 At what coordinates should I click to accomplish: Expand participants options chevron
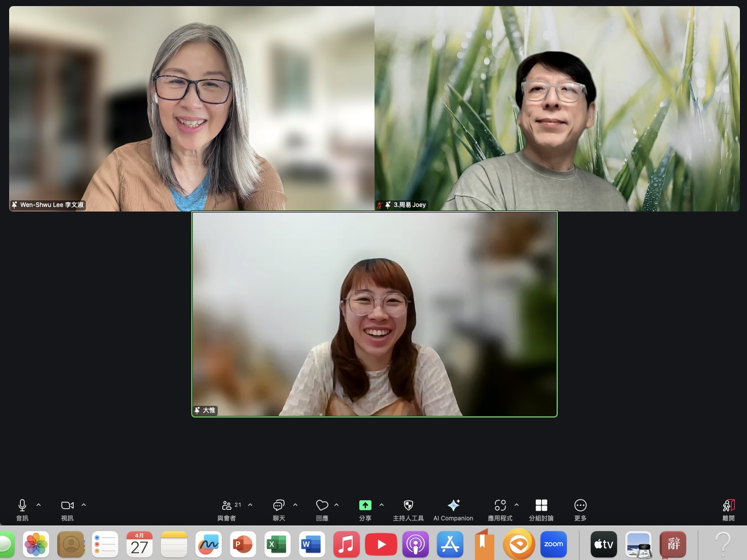(x=250, y=505)
